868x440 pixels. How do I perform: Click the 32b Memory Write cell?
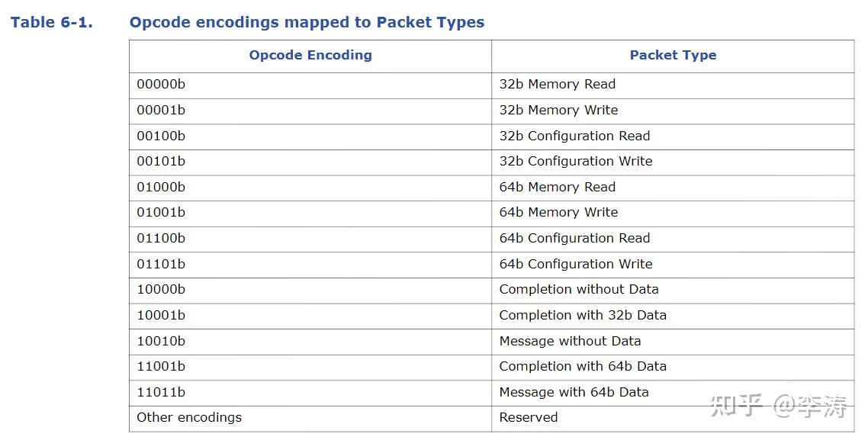[558, 110]
